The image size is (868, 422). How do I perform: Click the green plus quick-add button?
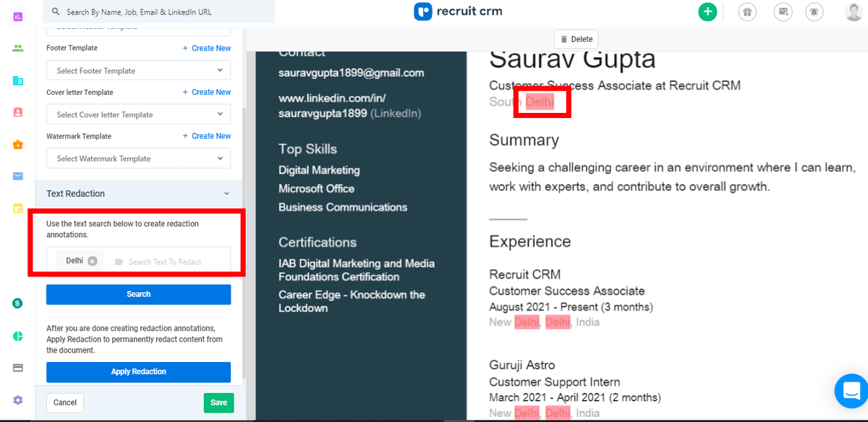pos(707,12)
